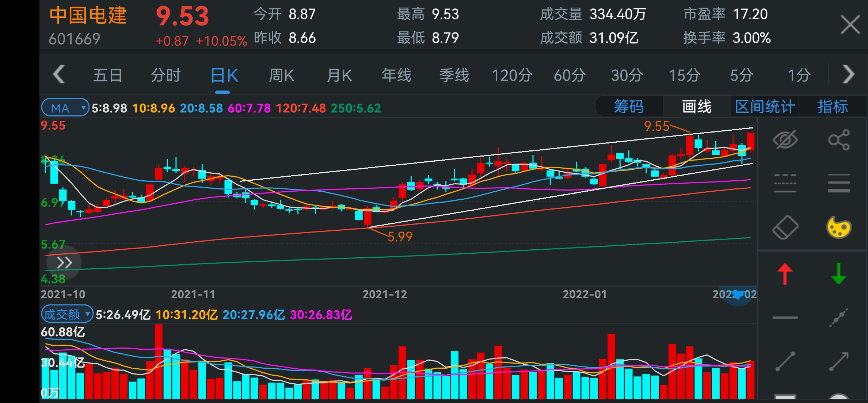Screen dimensions: 868x403
Task: Insert a green down-arrow marker
Action: [839, 274]
